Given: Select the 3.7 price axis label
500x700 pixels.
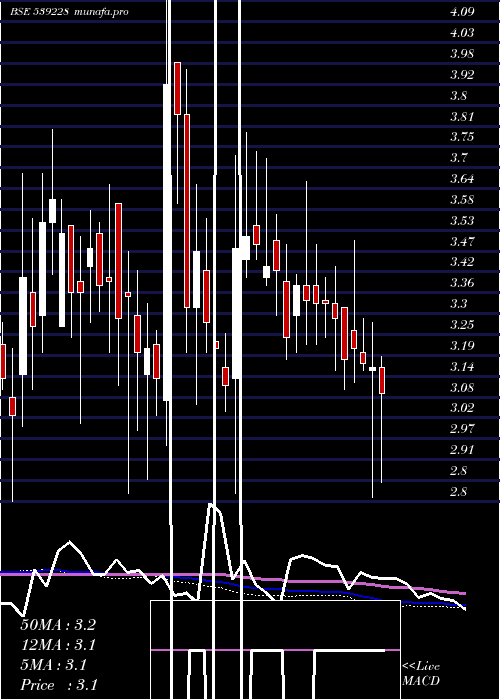Looking at the screenshot, I should (x=459, y=158).
